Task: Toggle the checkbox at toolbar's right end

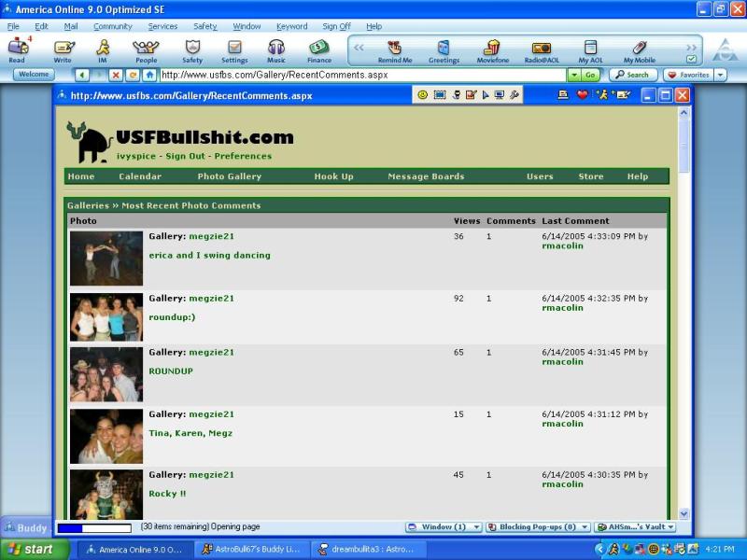Action: click(x=691, y=59)
